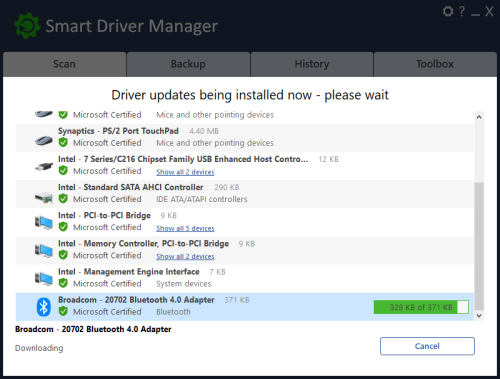The width and height of the screenshot is (500, 379).
Task: Select Intel 7 Series/C216 Chipset USB entry
Action: click(x=183, y=159)
